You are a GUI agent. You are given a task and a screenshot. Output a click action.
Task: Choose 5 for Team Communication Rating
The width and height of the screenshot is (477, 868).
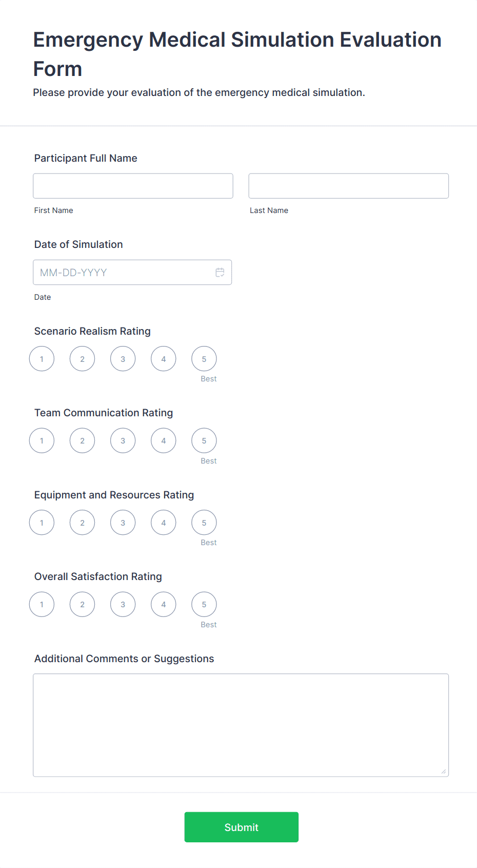point(204,441)
